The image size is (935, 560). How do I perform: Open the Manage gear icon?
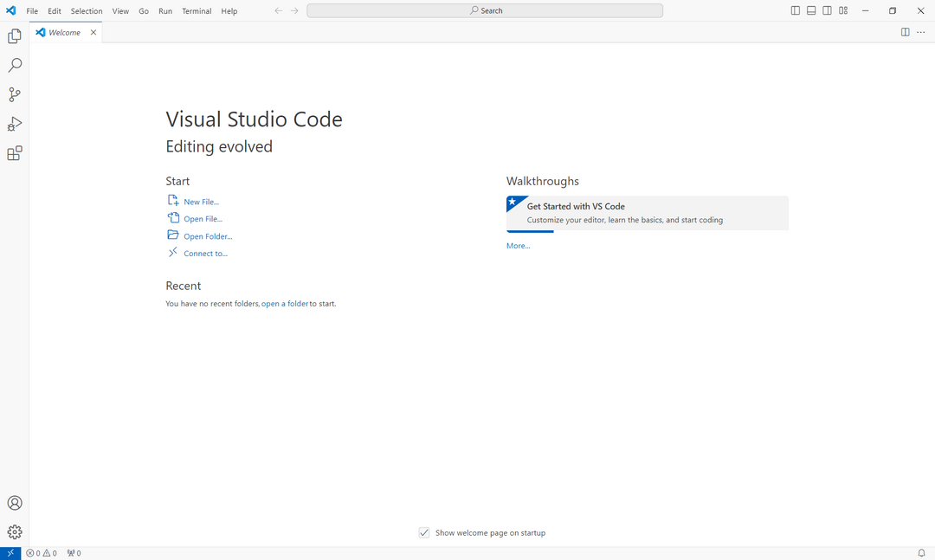14,531
